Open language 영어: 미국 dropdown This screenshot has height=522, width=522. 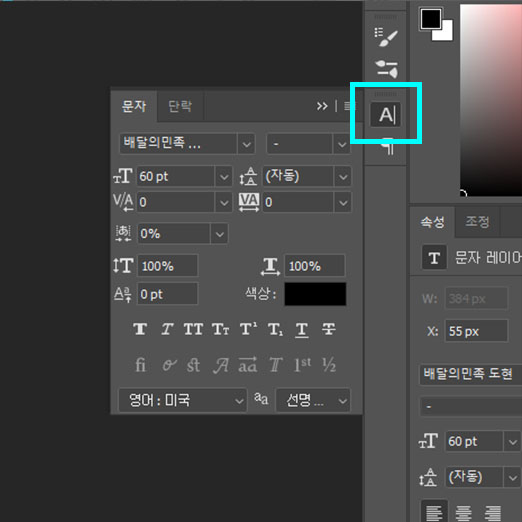[x=183, y=400]
